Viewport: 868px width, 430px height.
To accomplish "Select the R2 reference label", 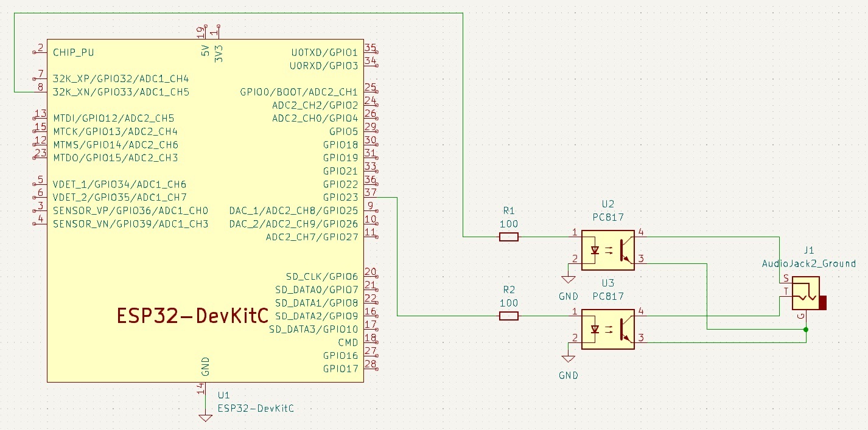I will (509, 290).
